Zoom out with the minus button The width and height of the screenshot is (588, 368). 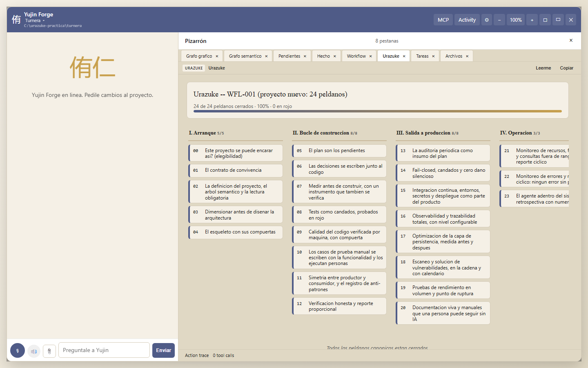(x=499, y=20)
